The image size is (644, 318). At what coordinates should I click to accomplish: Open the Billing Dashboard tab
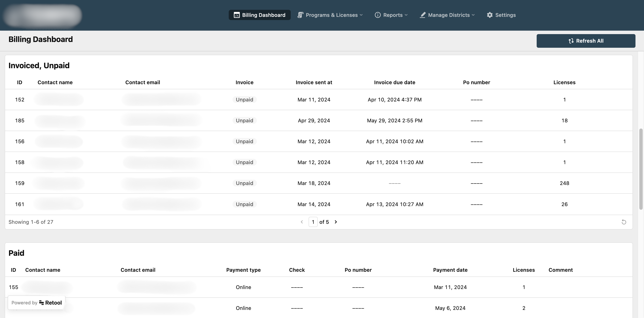[260, 15]
